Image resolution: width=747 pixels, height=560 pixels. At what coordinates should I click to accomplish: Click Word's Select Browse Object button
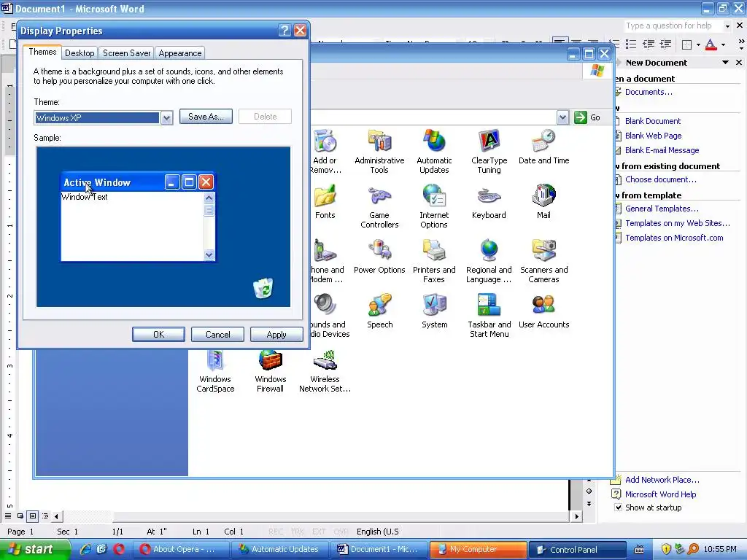(x=589, y=491)
